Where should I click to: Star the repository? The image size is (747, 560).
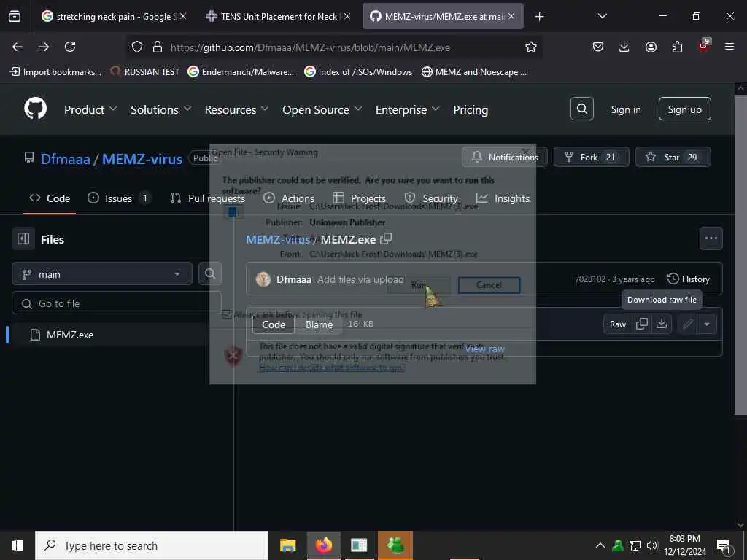pos(673,157)
